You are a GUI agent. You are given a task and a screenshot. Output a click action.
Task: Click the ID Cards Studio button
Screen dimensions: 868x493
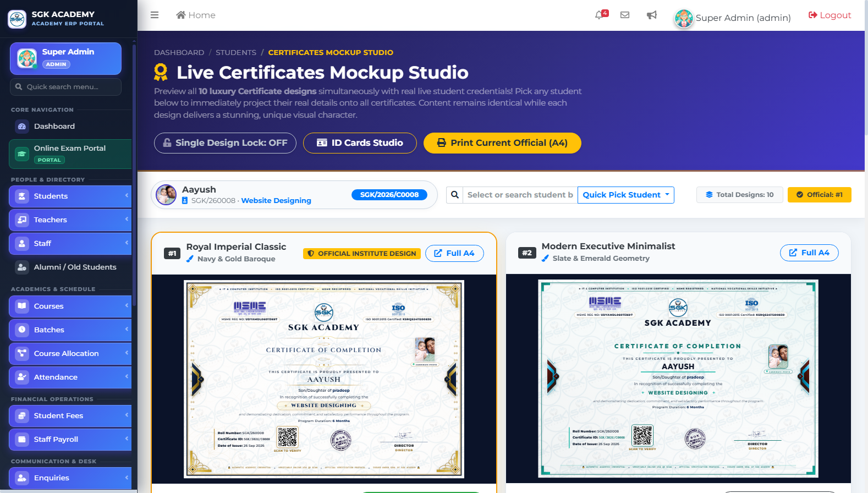[360, 143]
